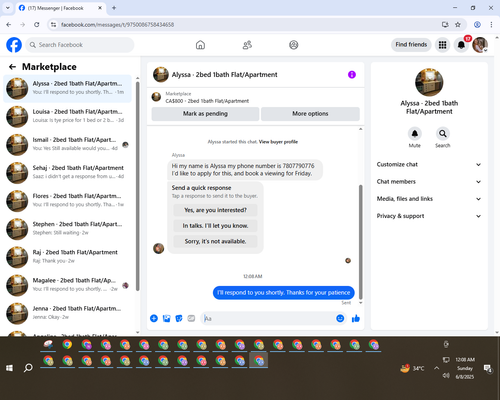The image size is (500, 400).
Task: Send quick reply 'In talks. I'll let you know.'
Action: coord(215,226)
